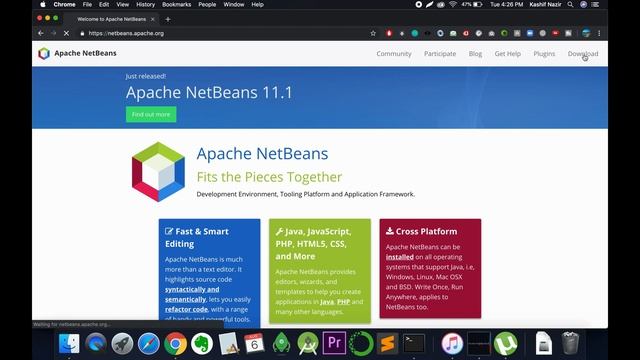Open Chrome three-dot menu
This screenshot has height=360, width=640.
pos(599,33)
